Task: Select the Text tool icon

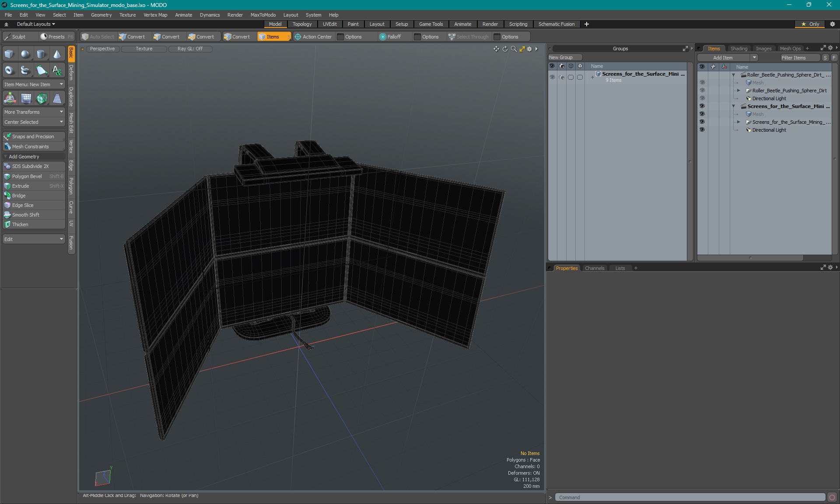Action: coord(57,70)
